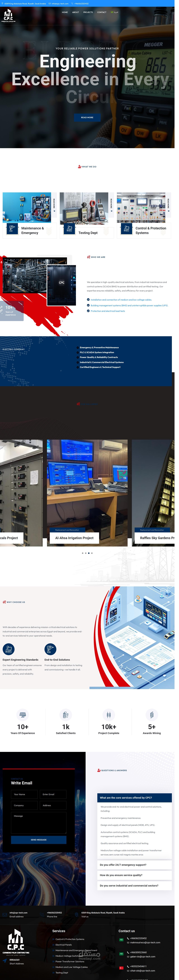Click the Years Of Experience counter icon

[x=23, y=715]
